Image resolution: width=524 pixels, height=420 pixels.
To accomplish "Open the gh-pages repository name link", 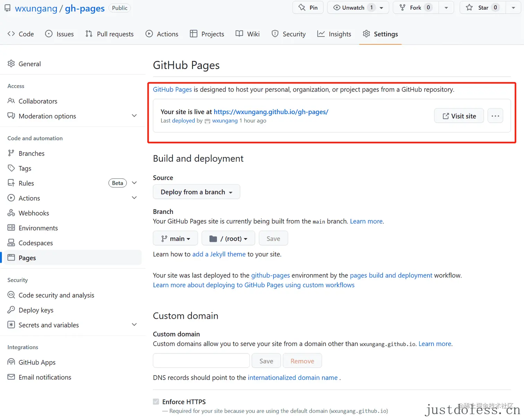I will [85, 8].
